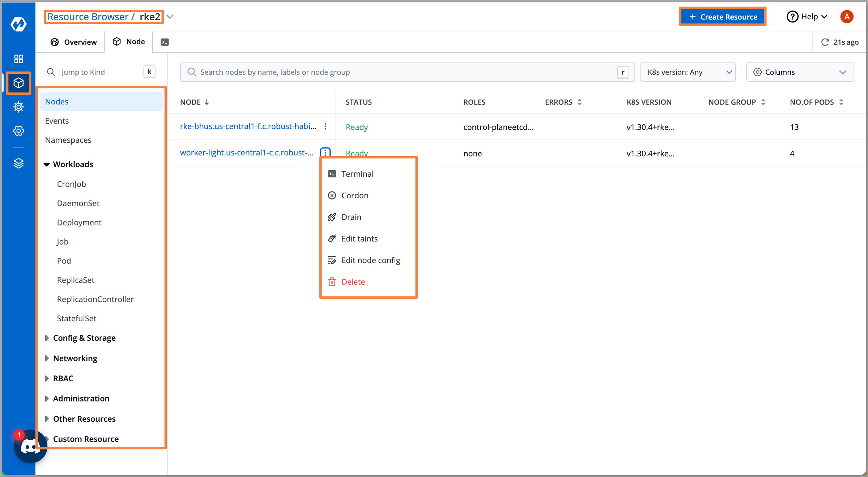
Task: Open the settings gear icon in sidebar
Action: [x=18, y=131]
